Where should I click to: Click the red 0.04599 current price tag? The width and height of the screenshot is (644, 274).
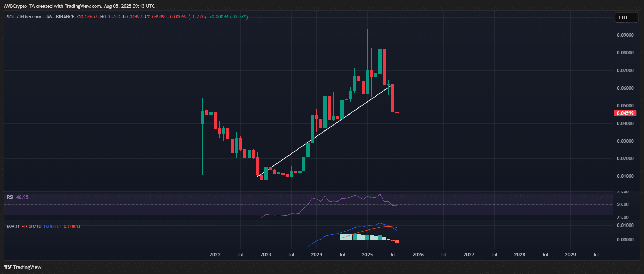[x=625, y=113]
